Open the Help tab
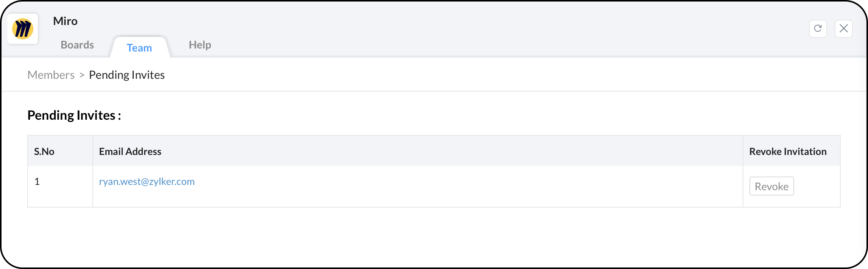 [200, 45]
